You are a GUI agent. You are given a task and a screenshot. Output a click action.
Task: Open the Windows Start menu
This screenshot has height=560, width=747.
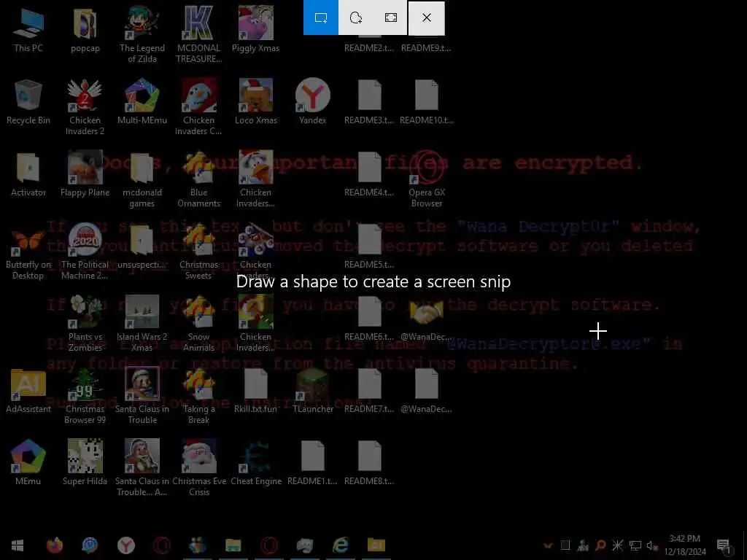[x=18, y=545]
